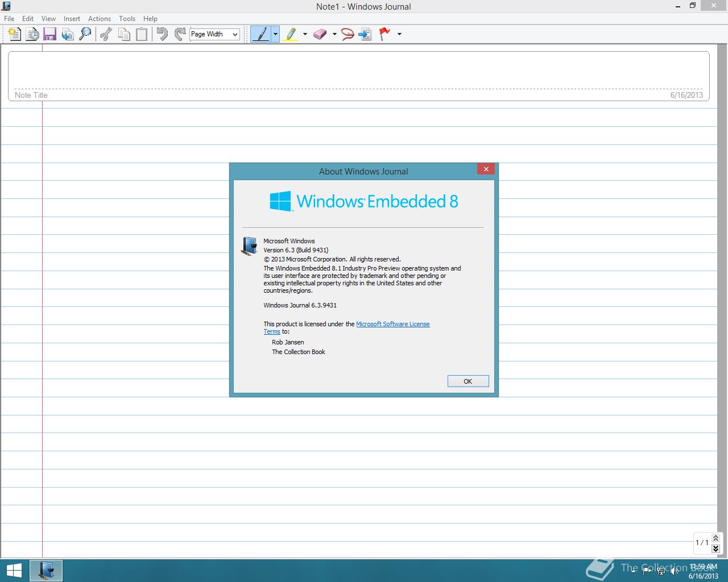Go to previous page with the double up arrow

point(715,538)
